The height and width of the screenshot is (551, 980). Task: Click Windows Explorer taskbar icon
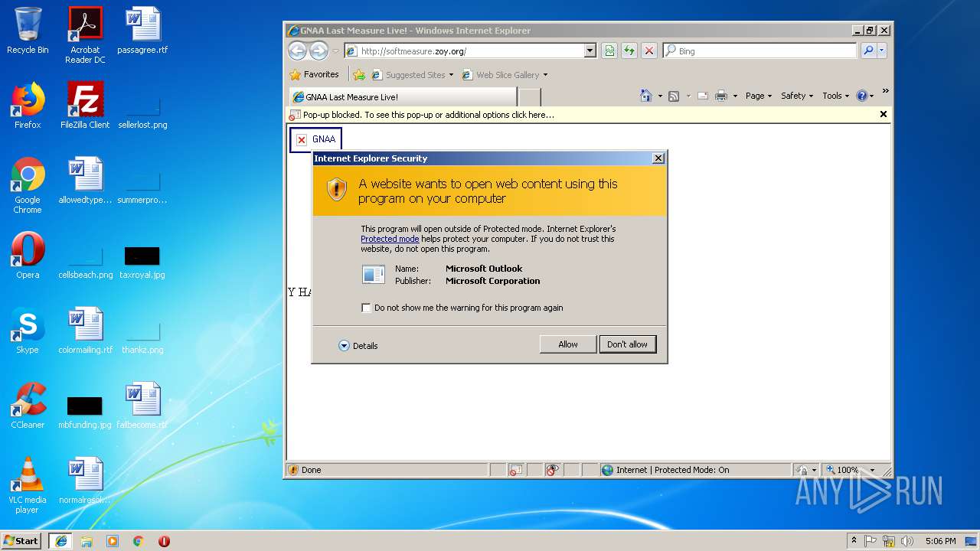click(x=87, y=541)
